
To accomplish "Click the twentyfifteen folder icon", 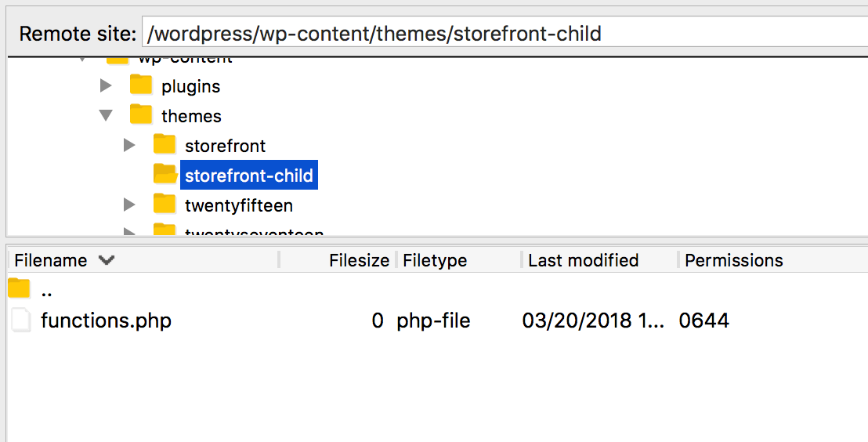I will [165, 205].
